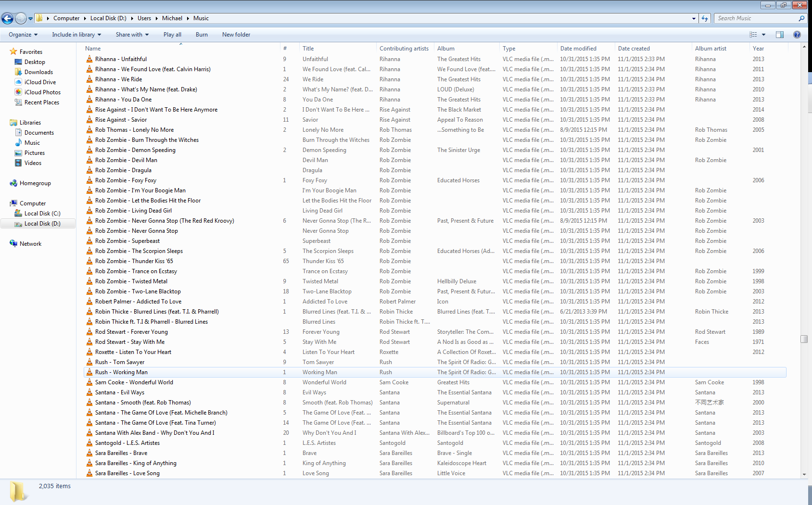Open the Videos library

tap(33, 163)
